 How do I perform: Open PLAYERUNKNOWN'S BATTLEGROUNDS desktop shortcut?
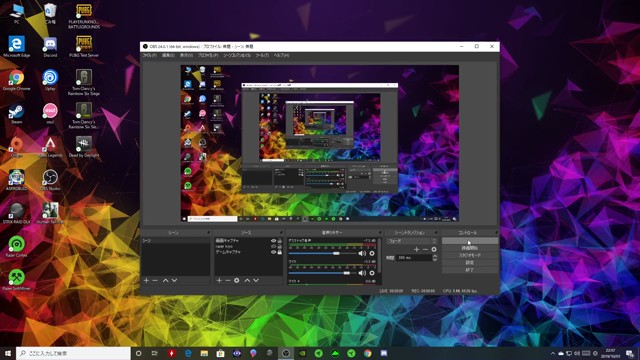tap(84, 16)
